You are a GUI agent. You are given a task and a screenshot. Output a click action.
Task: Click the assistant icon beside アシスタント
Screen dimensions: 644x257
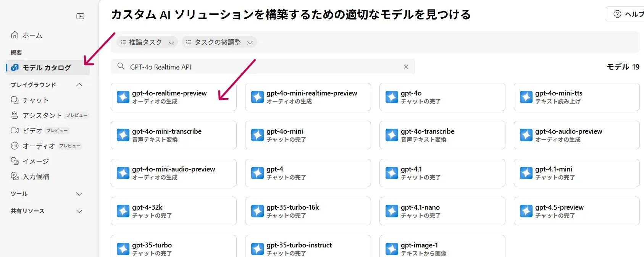pyautogui.click(x=15, y=115)
